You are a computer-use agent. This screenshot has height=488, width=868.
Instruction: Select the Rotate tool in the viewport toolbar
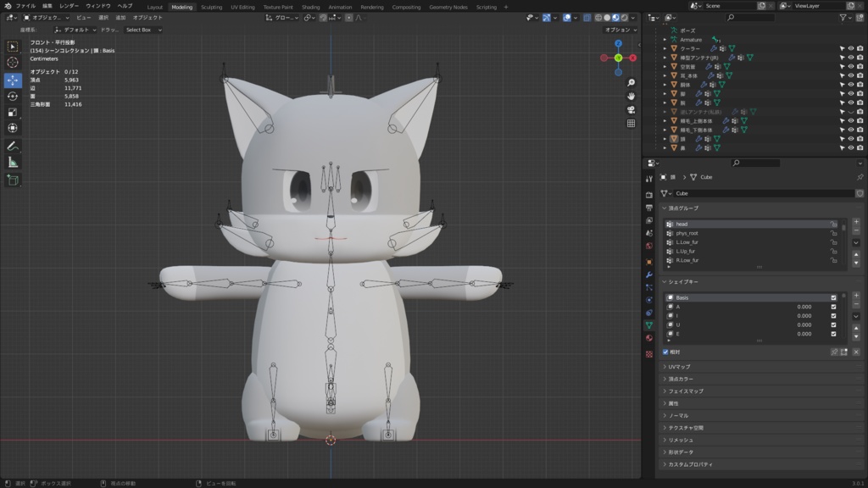pyautogui.click(x=13, y=96)
